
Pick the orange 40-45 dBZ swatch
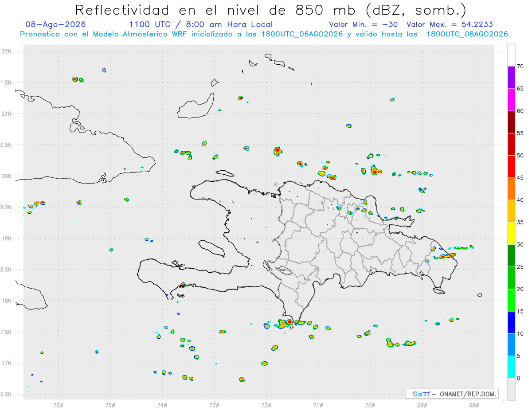coord(511,189)
